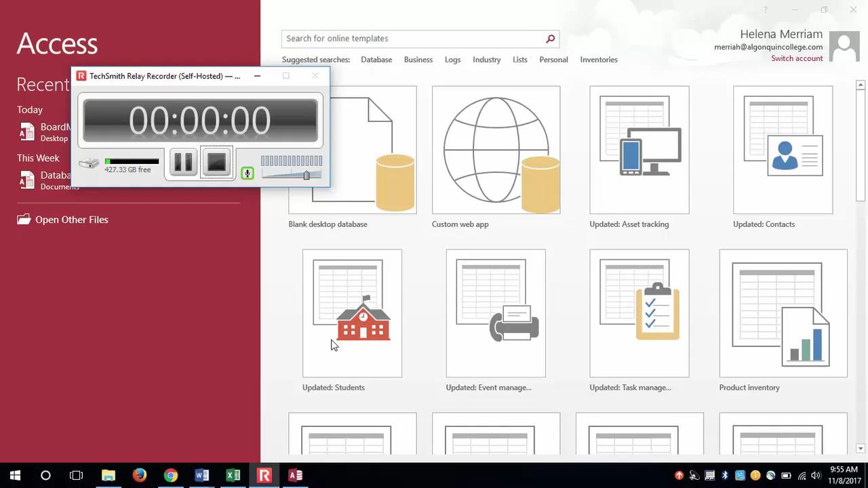Open the Blank desktop database template
This screenshot has width=868, height=488.
click(x=352, y=149)
